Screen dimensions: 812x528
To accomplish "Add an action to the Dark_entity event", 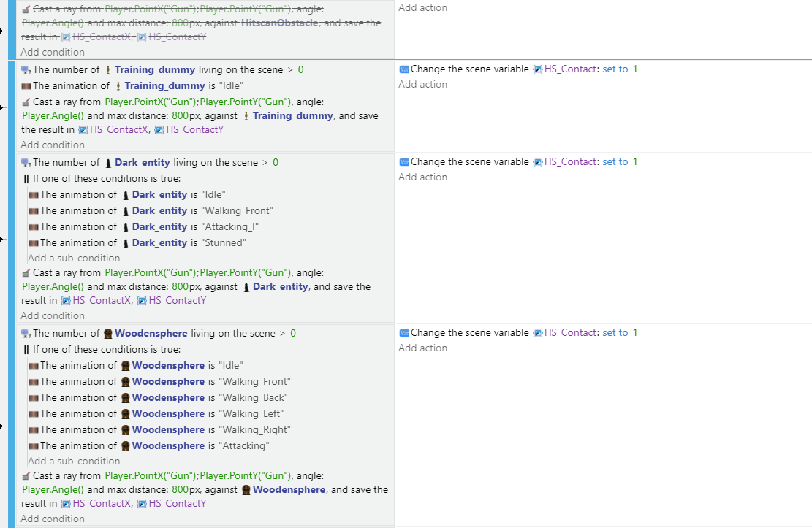I will click(x=422, y=177).
